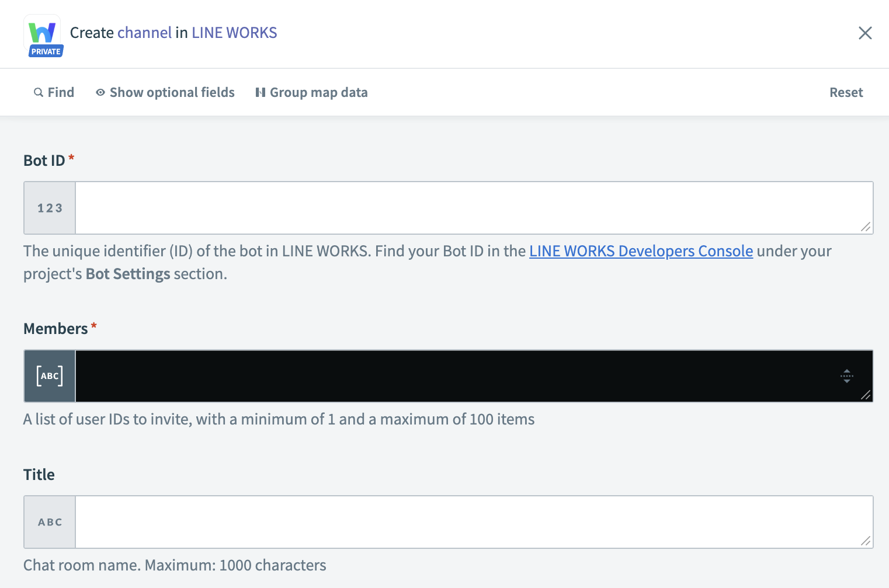Viewport: 889px width, 588px height.
Task: Click the 123 number type icon beside Bot ID
Action: 49,208
